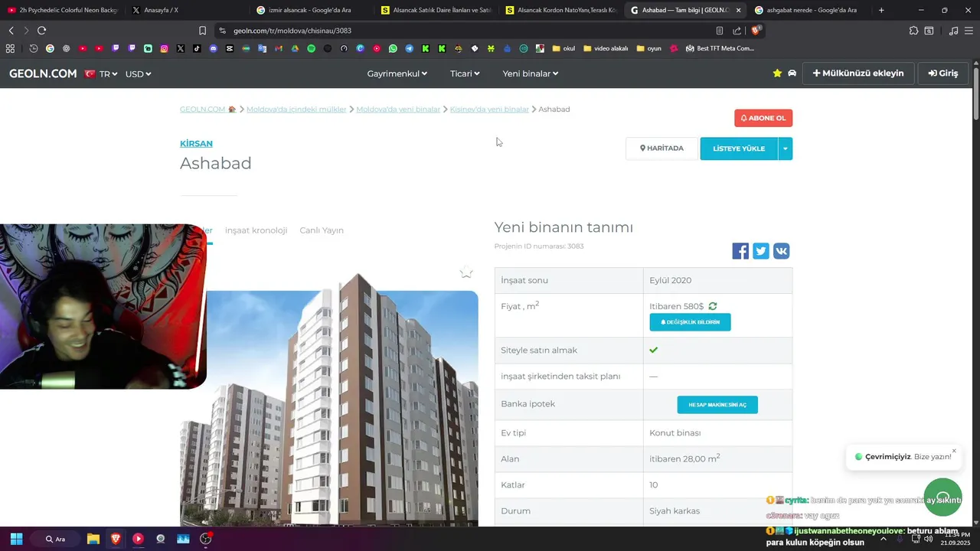Image resolution: width=980 pixels, height=551 pixels.
Task: Click the Kişinev'da yeni binalar breadcrumb
Action: tap(489, 109)
